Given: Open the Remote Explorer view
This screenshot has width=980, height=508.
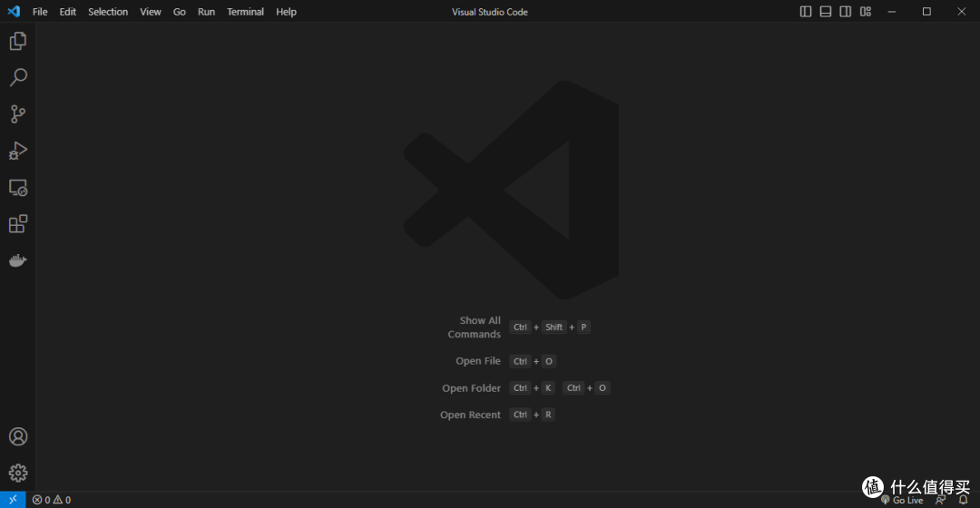Looking at the screenshot, I should click(17, 188).
